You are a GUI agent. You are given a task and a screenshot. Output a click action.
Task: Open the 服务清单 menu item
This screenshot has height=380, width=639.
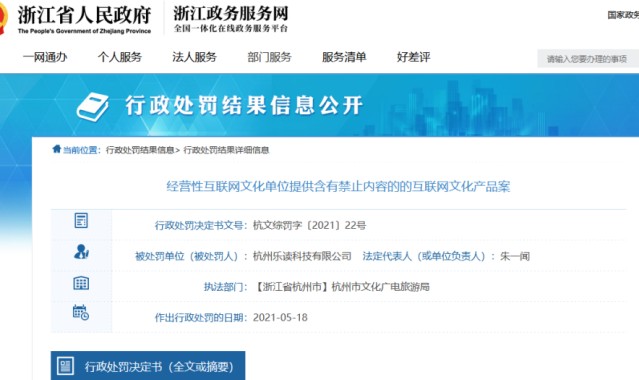point(344,57)
